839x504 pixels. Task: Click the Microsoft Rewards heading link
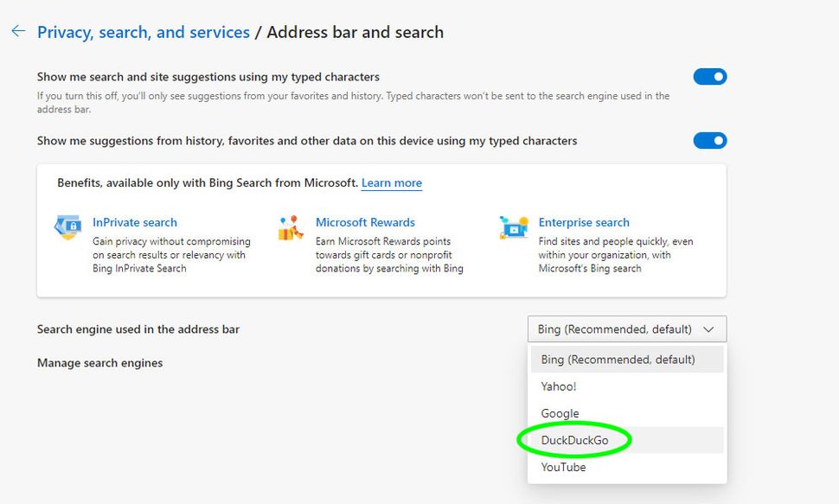(365, 222)
